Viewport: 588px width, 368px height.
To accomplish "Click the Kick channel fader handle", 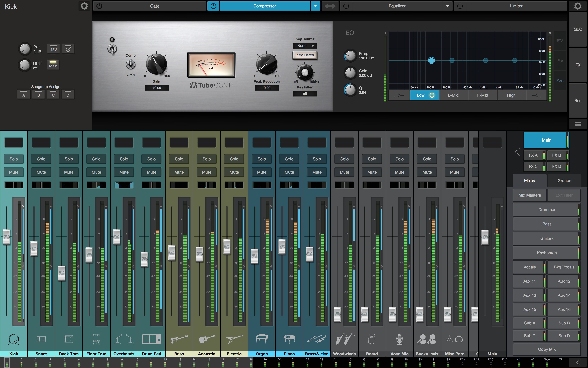I will [6, 237].
